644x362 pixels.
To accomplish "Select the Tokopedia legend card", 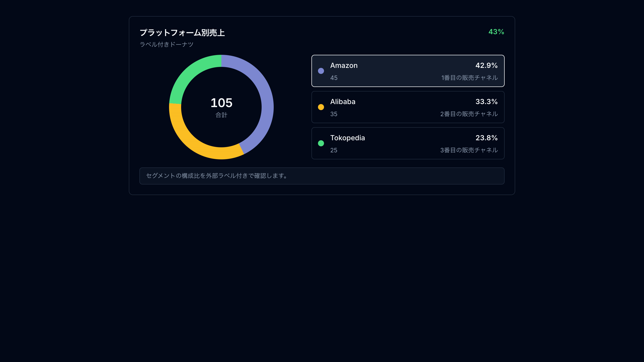I will click(408, 143).
